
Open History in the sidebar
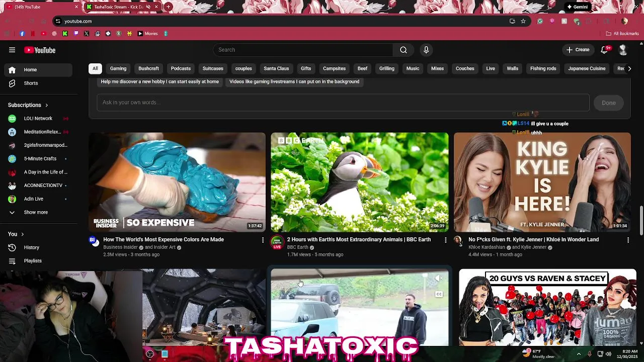pos(39,247)
